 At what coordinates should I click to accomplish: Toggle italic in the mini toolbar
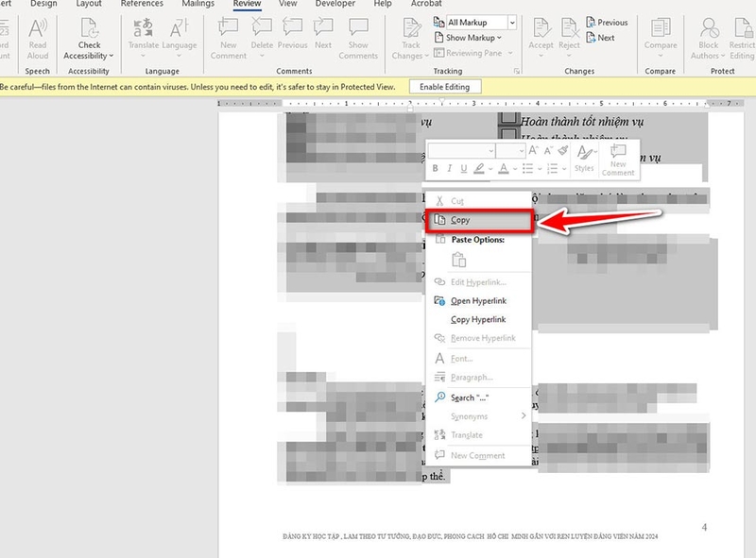click(x=450, y=168)
